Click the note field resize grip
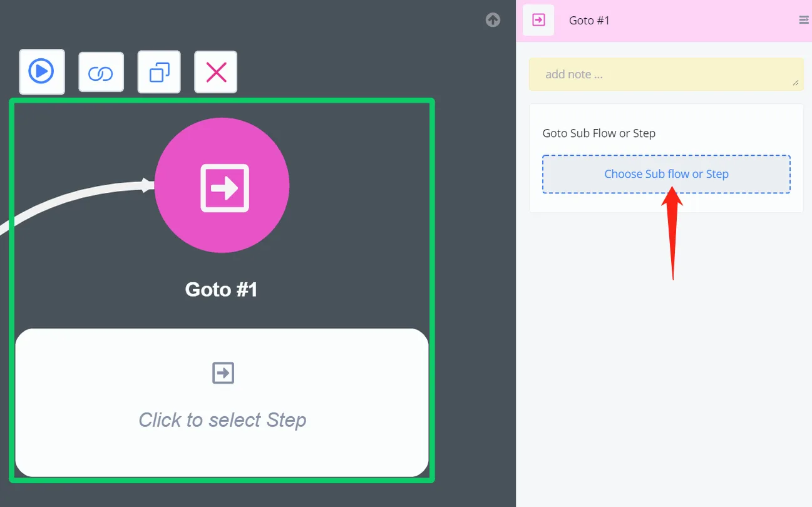 coord(796,82)
